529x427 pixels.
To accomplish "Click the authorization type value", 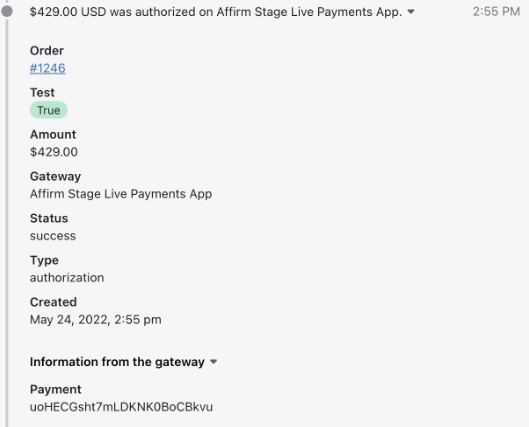I will [x=67, y=278].
